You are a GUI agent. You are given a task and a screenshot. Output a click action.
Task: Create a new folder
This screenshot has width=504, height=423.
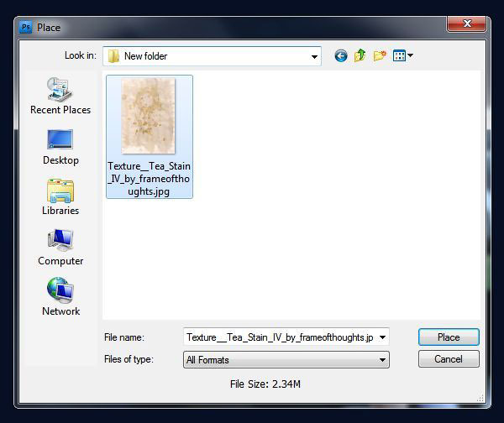(380, 55)
